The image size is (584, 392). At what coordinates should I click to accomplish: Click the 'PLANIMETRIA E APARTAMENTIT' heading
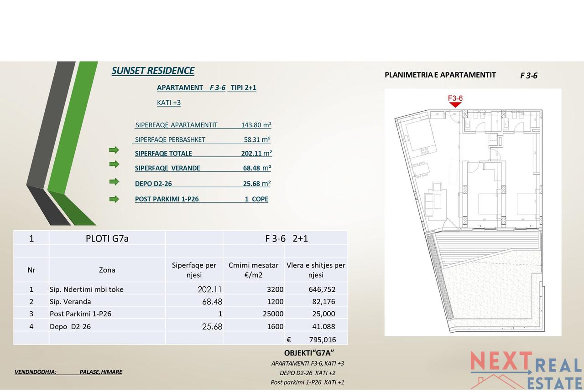point(440,75)
